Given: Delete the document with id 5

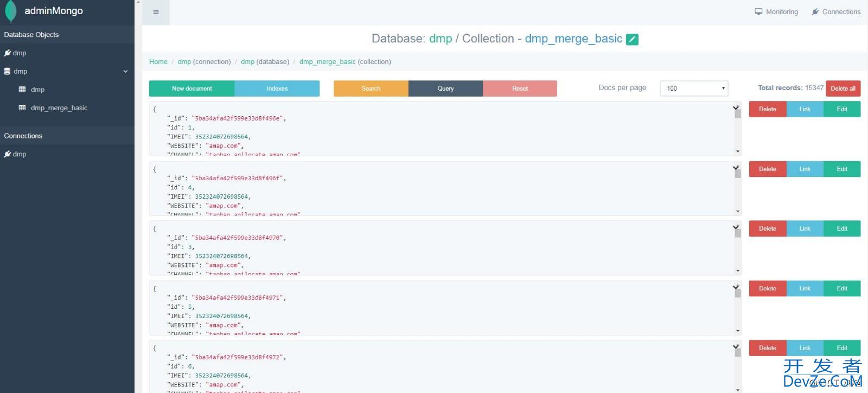Looking at the screenshot, I should point(768,288).
